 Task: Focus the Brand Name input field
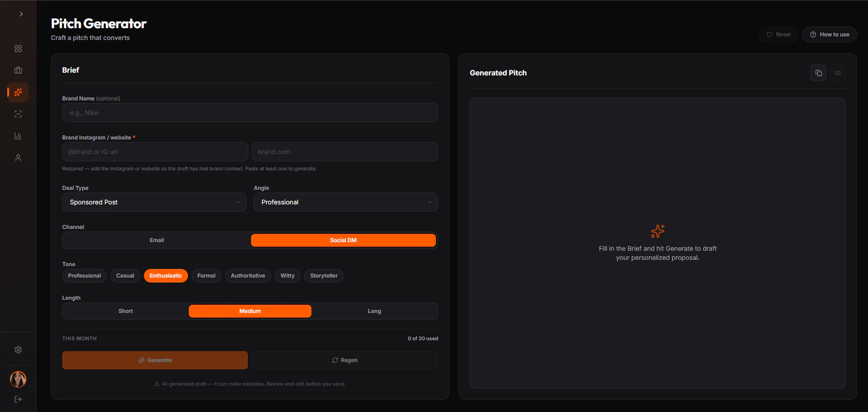[x=250, y=113]
